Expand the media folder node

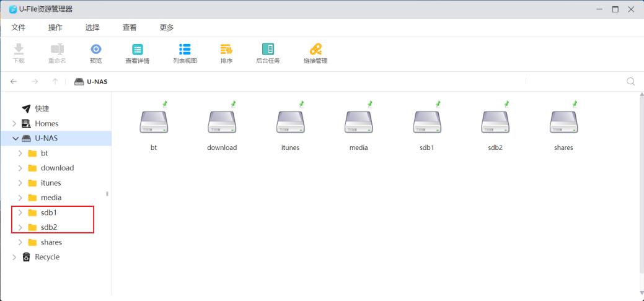(x=20, y=198)
